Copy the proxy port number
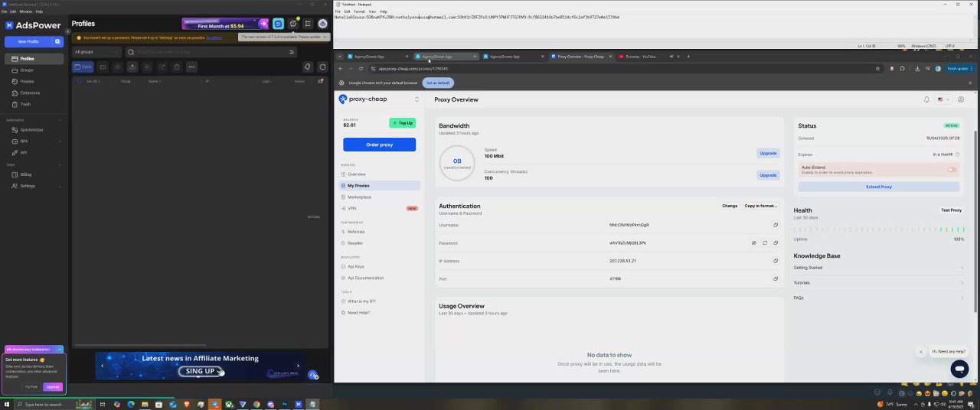The width and height of the screenshot is (980, 410). pyautogui.click(x=776, y=279)
